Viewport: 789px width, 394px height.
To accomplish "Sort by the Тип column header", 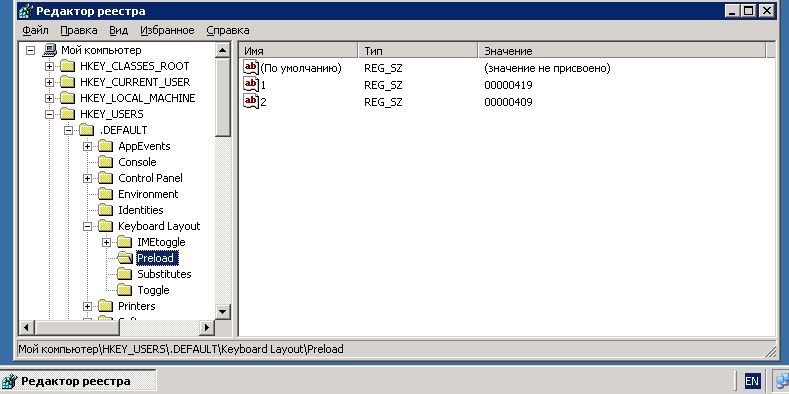I will (418, 50).
